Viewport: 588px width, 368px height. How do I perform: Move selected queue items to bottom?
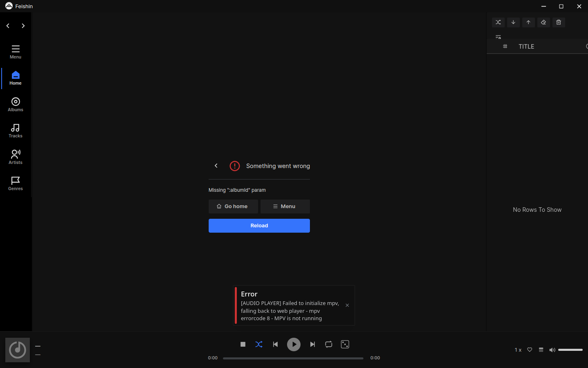click(513, 22)
